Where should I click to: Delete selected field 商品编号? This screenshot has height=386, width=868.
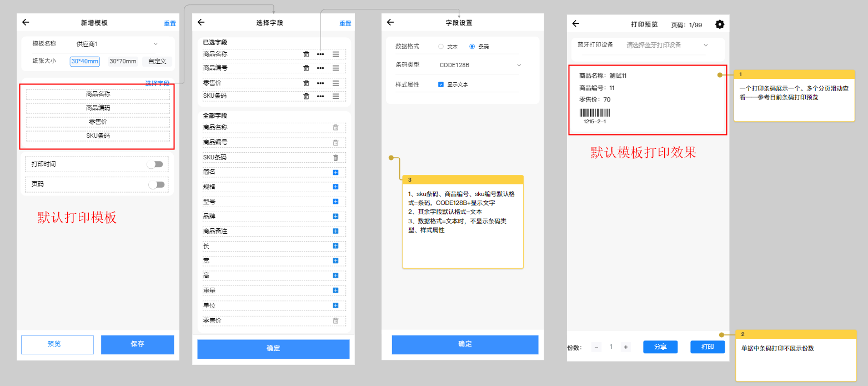point(306,68)
